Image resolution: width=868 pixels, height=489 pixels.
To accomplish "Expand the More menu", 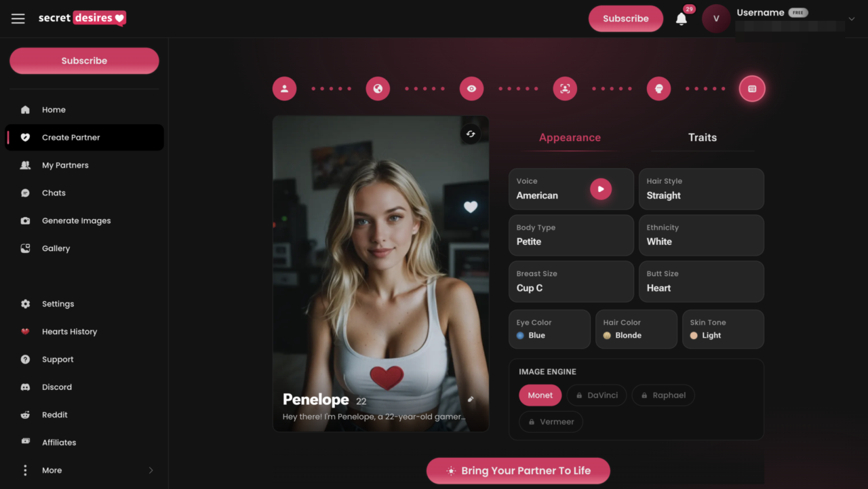I will tap(84, 471).
